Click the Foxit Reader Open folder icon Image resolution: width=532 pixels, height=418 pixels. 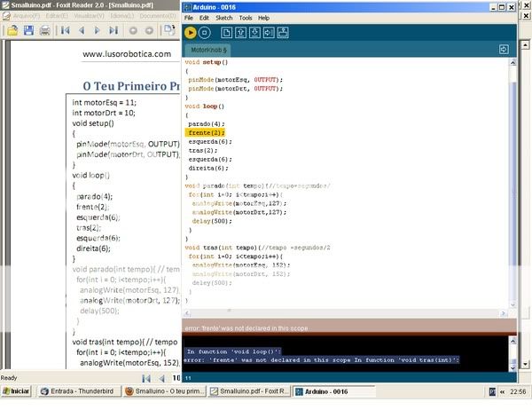click(x=12, y=30)
